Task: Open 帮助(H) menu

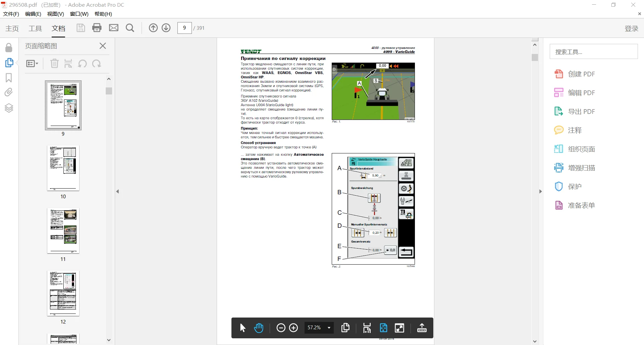Action: [x=103, y=14]
